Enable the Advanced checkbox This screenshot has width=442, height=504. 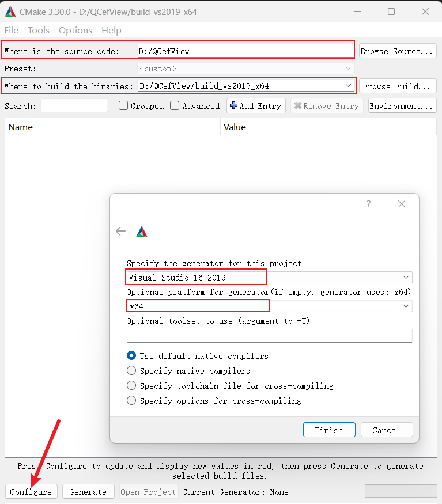coord(175,105)
